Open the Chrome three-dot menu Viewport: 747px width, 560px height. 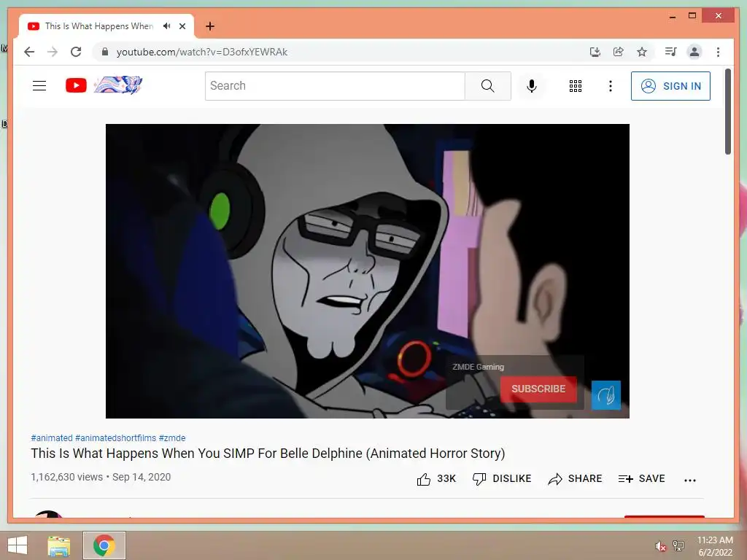718,52
